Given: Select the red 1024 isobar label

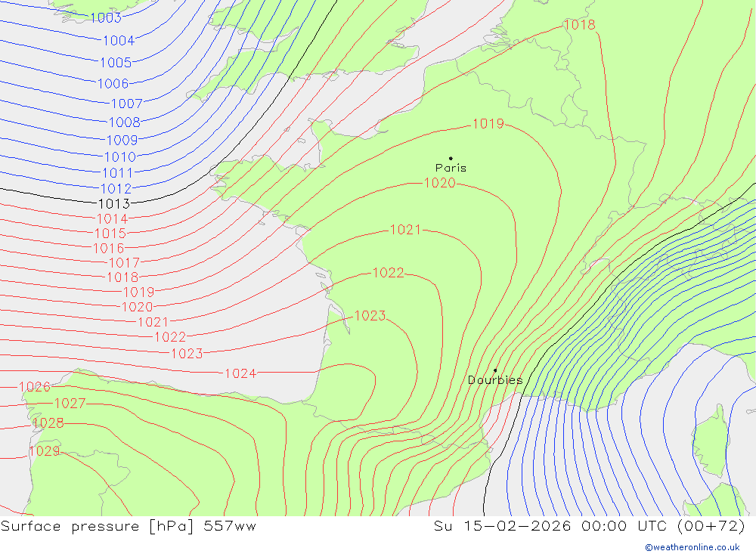Looking at the screenshot, I should click(x=240, y=373).
